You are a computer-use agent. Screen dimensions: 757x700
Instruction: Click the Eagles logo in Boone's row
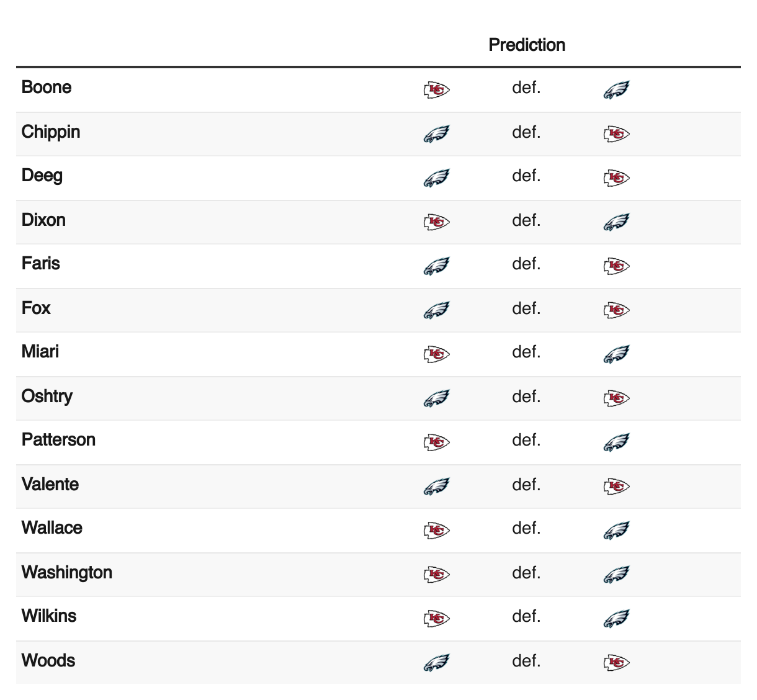click(617, 90)
